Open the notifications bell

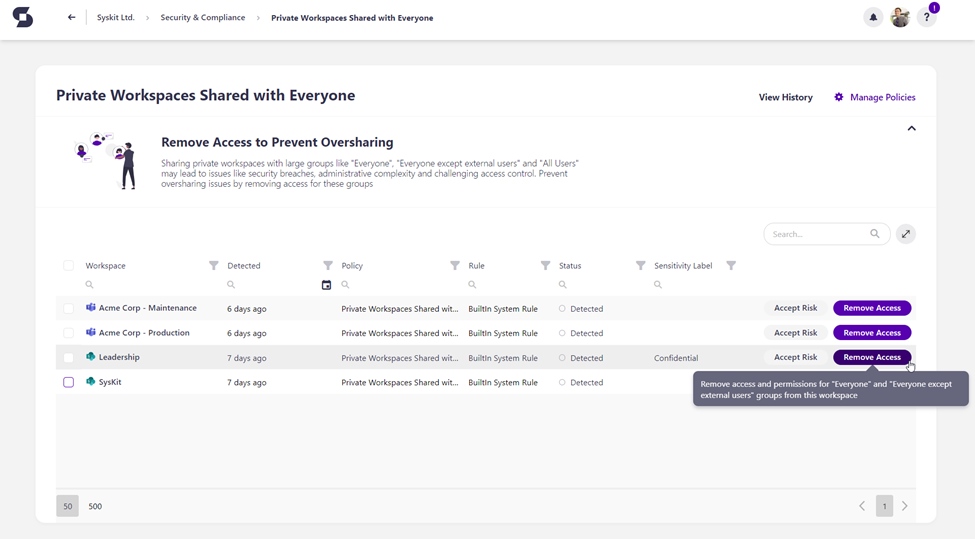coord(873,17)
